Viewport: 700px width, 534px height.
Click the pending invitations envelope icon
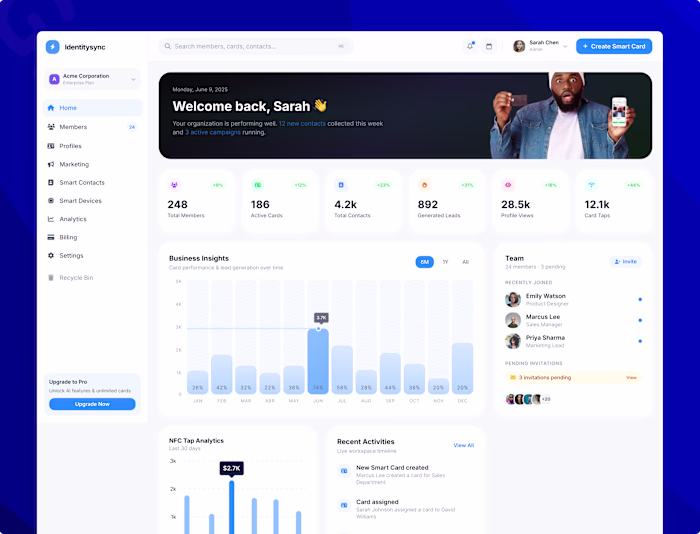coord(513,378)
